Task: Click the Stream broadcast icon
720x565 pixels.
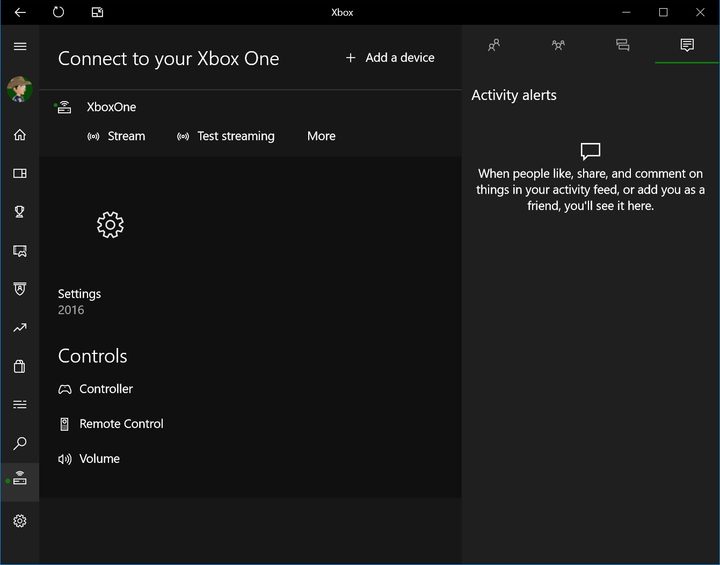Action: pos(93,136)
